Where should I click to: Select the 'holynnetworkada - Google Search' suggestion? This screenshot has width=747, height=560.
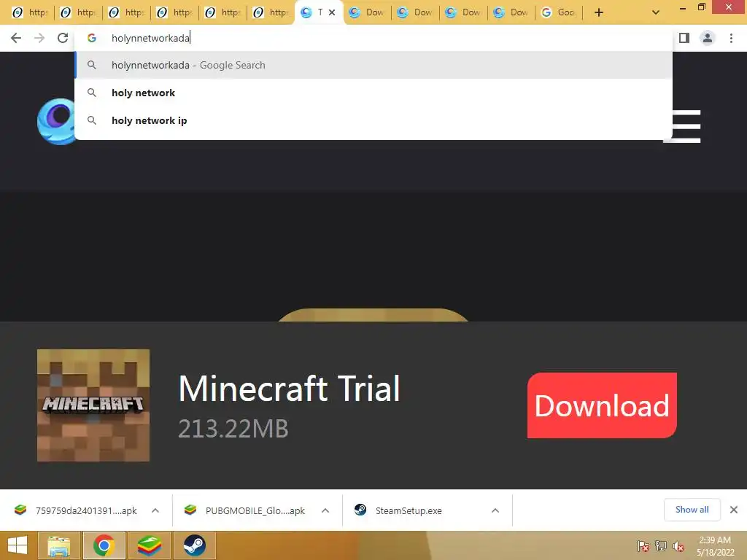[373, 65]
